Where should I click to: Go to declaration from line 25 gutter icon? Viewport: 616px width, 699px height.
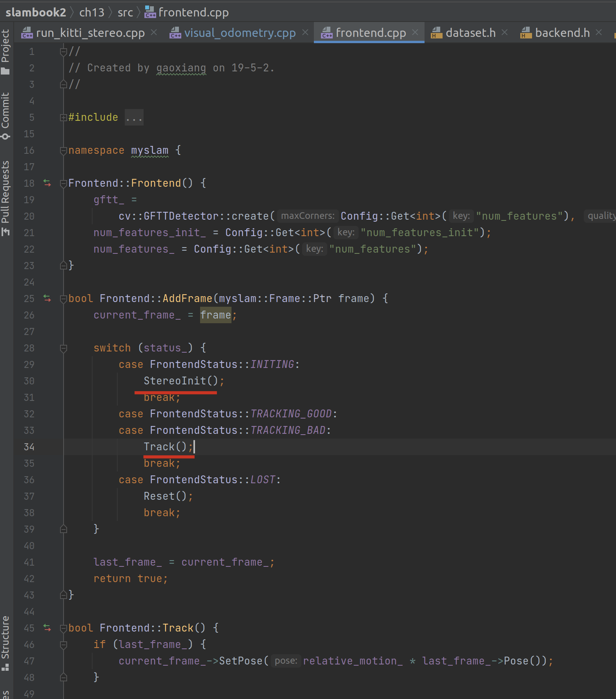tap(47, 299)
